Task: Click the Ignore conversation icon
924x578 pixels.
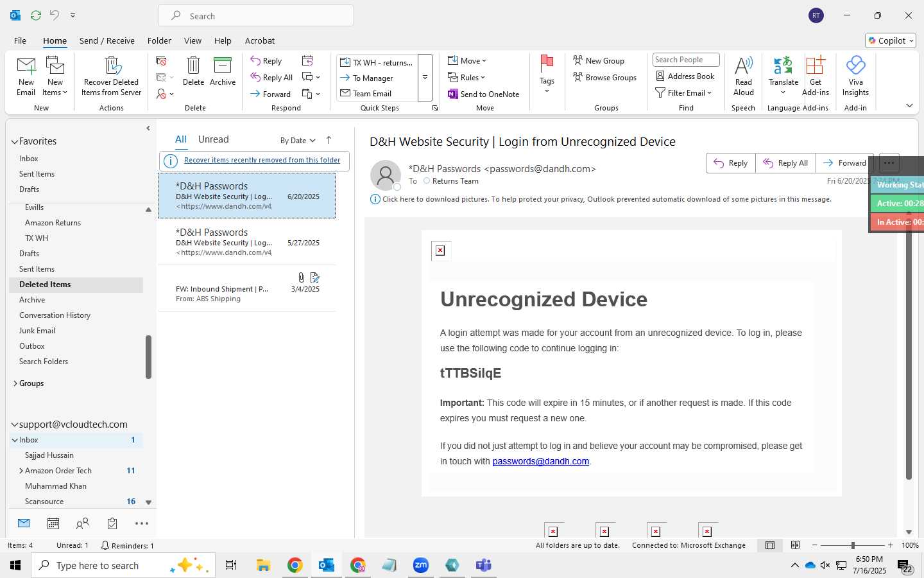Action: pos(161,61)
